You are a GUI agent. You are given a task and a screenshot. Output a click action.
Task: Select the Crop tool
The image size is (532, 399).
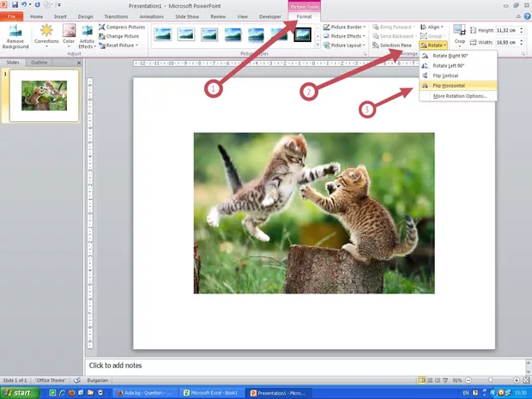tap(460, 35)
